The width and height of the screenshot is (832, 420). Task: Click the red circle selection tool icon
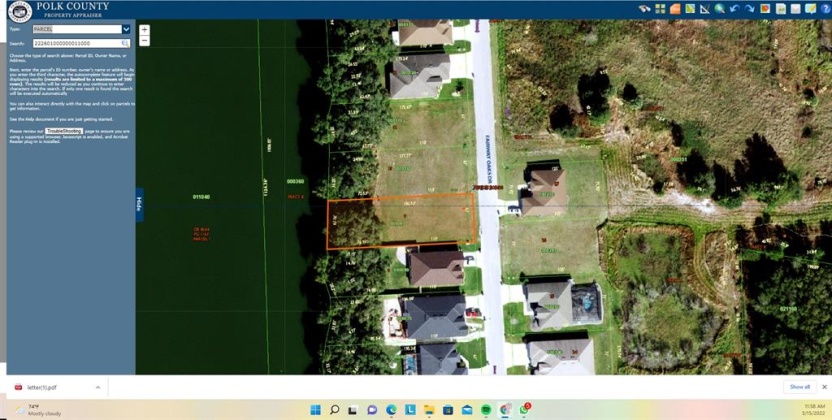[x=765, y=8]
